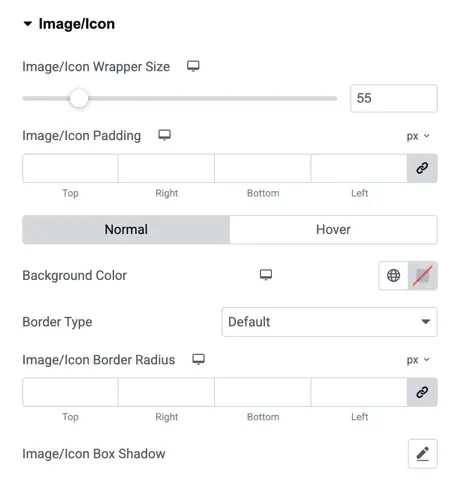The width and height of the screenshot is (459, 482).
Task: Toggle the link values icon for Border Radius
Action: [422, 392]
